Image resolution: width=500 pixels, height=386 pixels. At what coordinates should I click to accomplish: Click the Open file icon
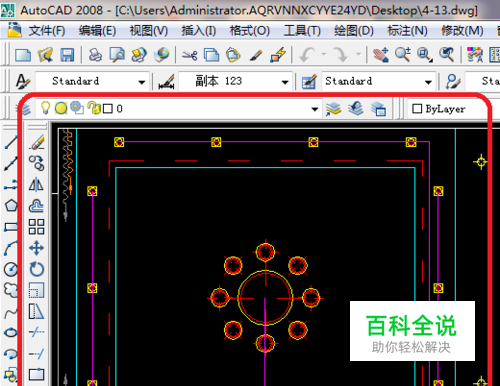pyautogui.click(x=45, y=55)
